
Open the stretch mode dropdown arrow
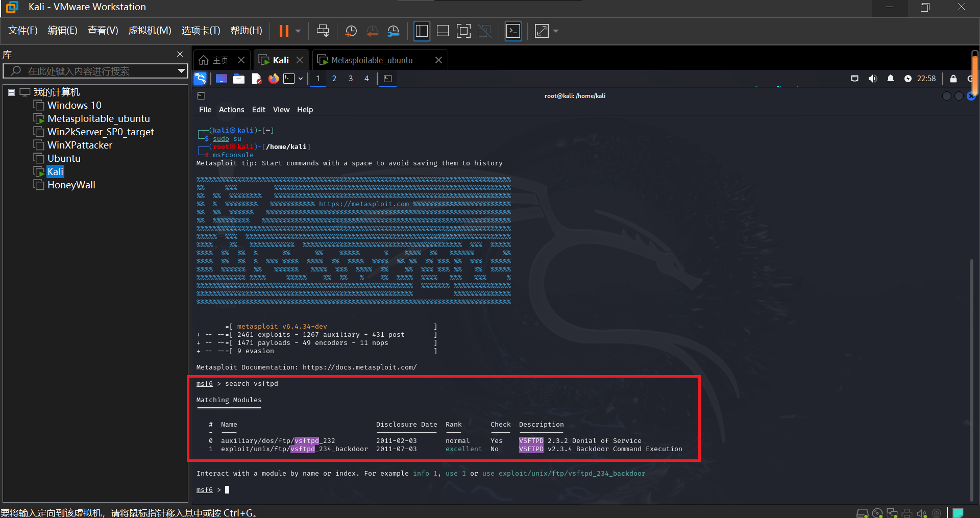point(556,31)
